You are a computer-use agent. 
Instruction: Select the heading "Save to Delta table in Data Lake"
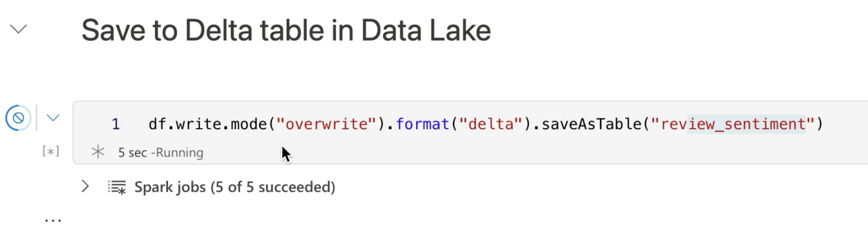[286, 30]
